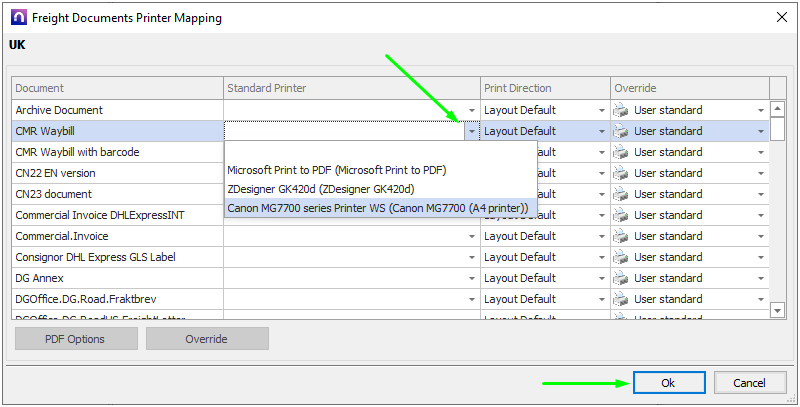This screenshot has width=800, height=407.
Task: Choose ZDesigner GK420d printer option
Action: (x=320, y=188)
